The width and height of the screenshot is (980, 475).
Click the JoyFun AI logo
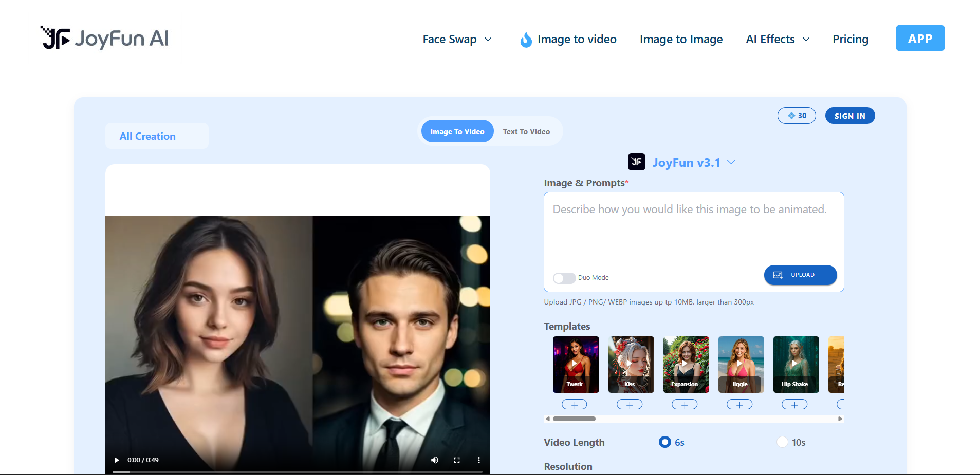click(x=105, y=39)
